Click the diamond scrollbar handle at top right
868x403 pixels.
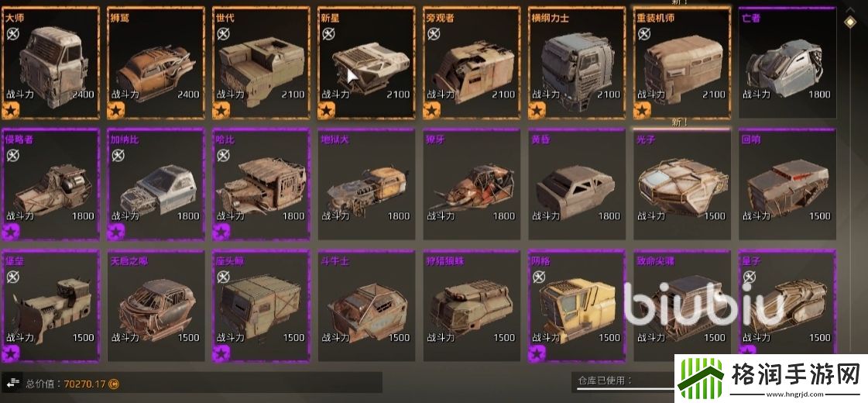pyautogui.click(x=849, y=22)
